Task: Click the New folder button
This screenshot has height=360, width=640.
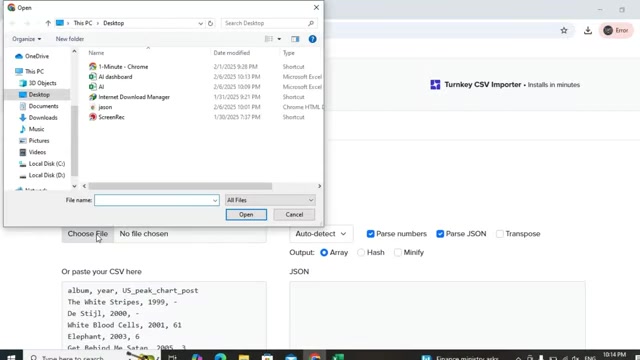Action: pos(70,39)
